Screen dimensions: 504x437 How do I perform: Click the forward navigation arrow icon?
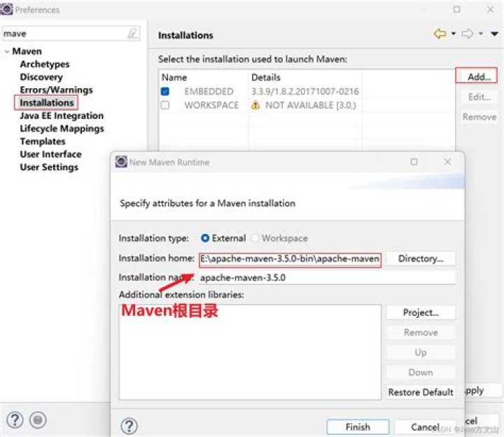[468, 34]
